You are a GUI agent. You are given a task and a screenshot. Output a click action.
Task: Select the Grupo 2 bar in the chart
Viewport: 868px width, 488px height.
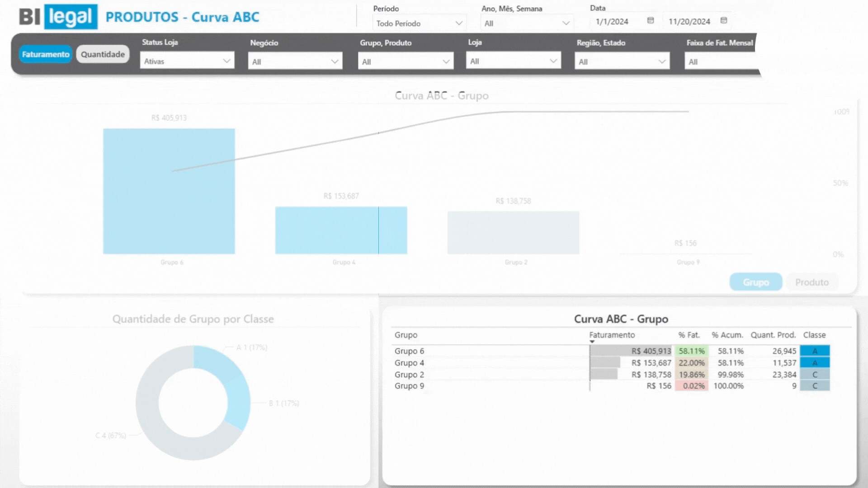[x=513, y=232]
